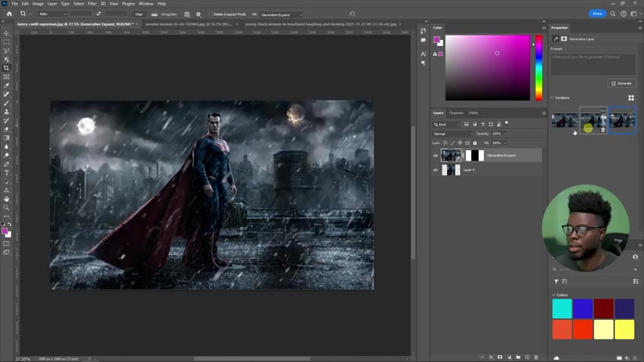Select the Frame tool

pyautogui.click(x=6, y=77)
